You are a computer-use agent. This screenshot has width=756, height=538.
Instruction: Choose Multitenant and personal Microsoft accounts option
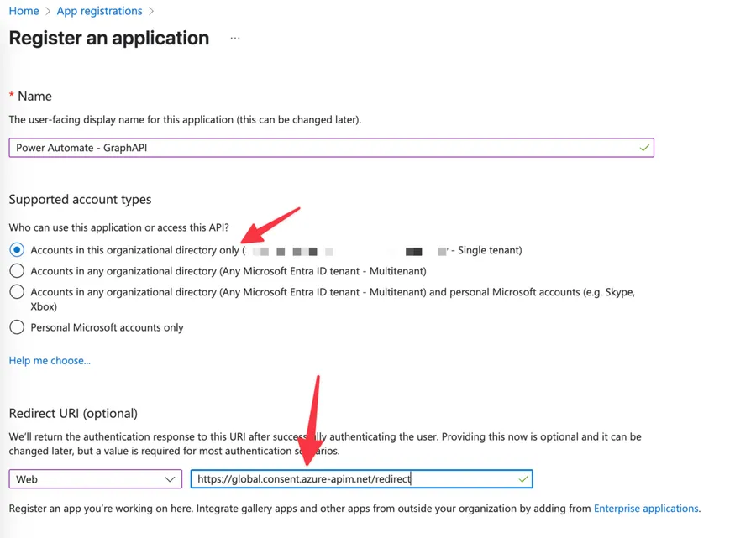(x=17, y=292)
